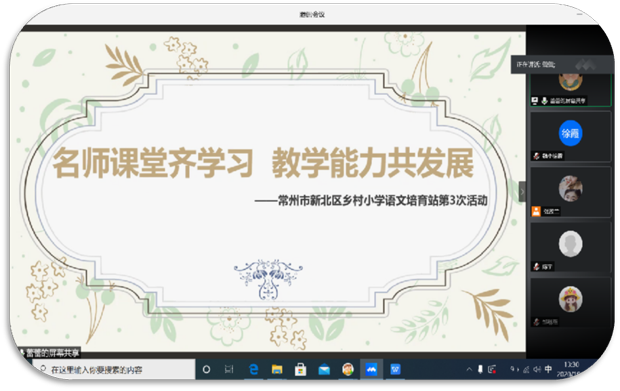Launch the Microsoft Edge taskbar icon
Viewport: 620px width, 391px height.
coord(253,370)
